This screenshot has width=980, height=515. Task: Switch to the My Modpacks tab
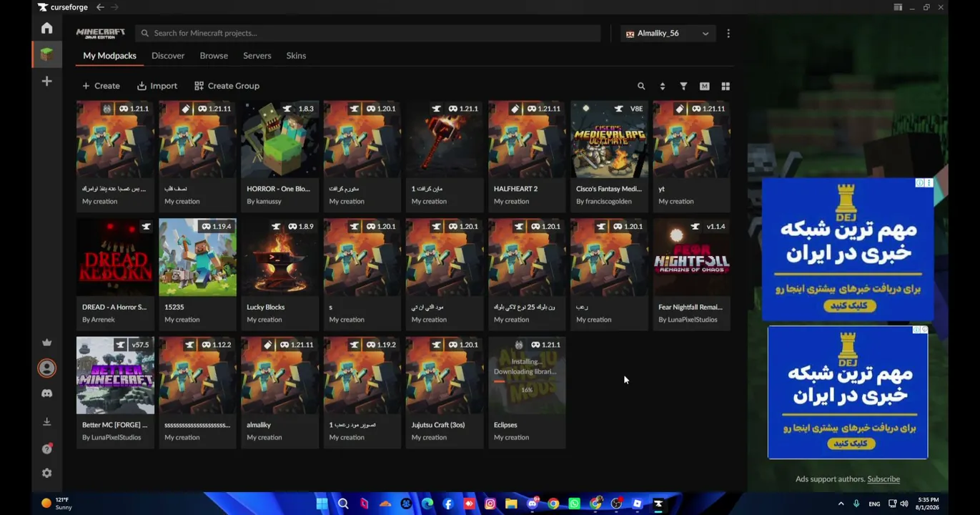tap(109, 56)
